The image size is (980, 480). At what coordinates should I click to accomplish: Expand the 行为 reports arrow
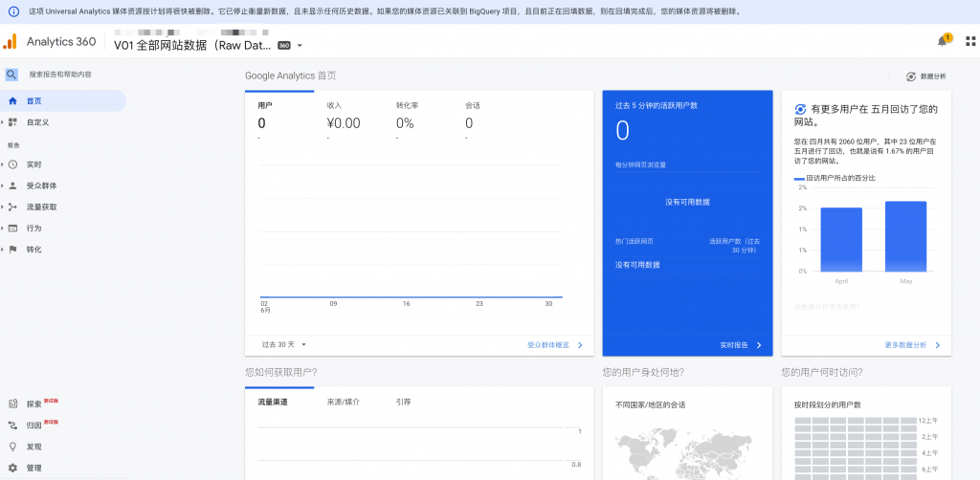3,229
